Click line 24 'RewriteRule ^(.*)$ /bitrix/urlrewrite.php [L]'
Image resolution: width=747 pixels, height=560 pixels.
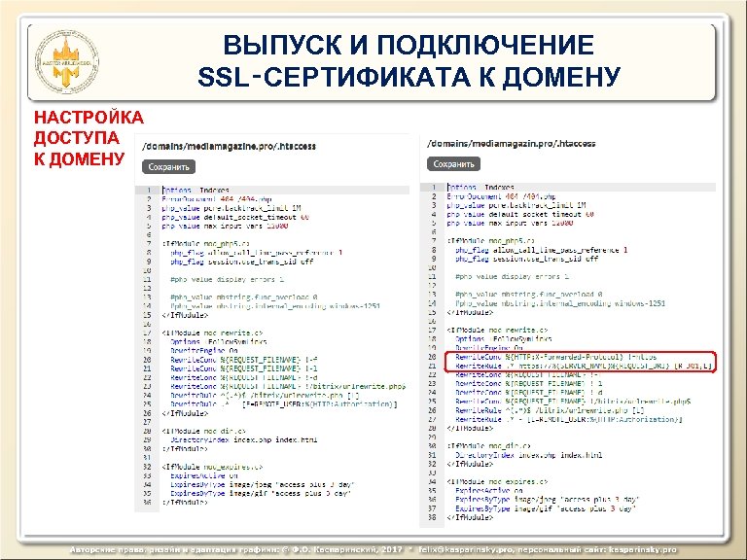(265, 396)
